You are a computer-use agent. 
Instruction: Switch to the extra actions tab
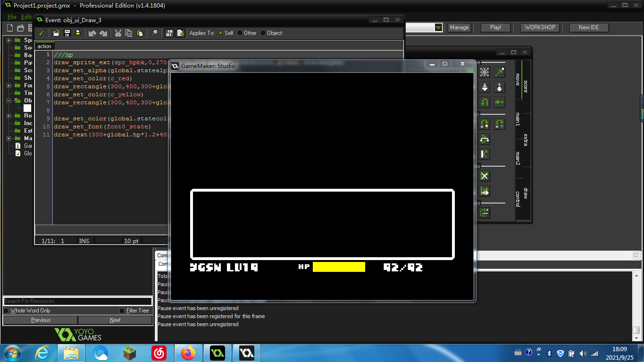(x=525, y=140)
